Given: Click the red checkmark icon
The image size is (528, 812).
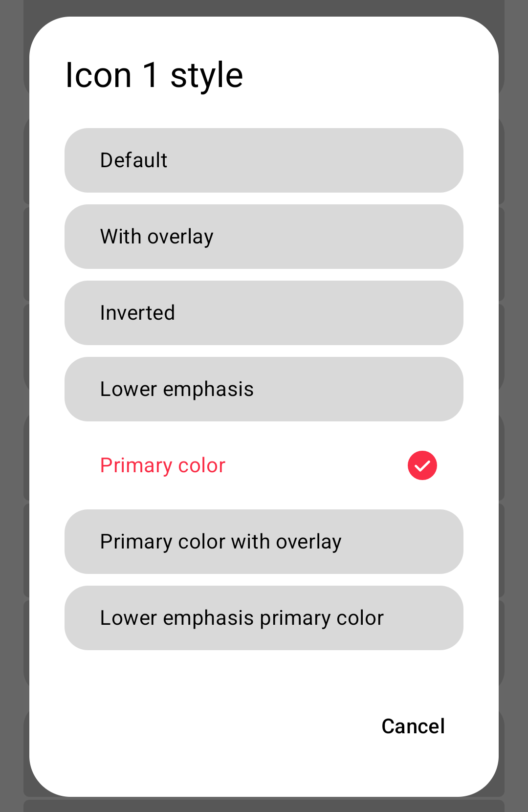Looking at the screenshot, I should click(x=422, y=465).
